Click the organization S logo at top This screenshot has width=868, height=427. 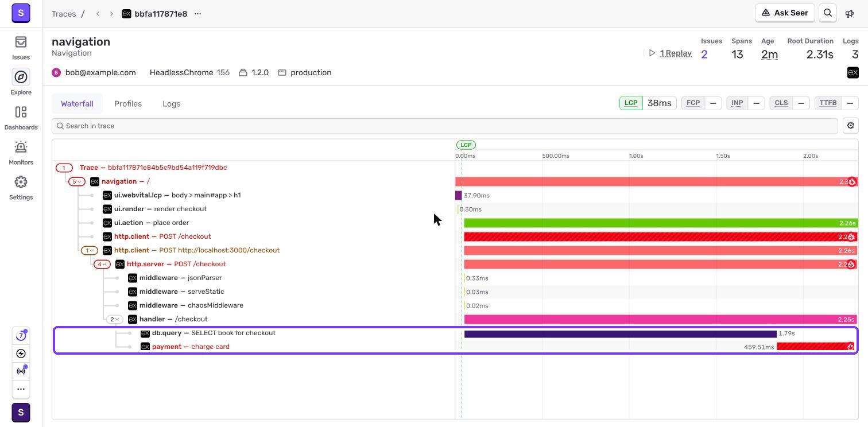click(21, 13)
